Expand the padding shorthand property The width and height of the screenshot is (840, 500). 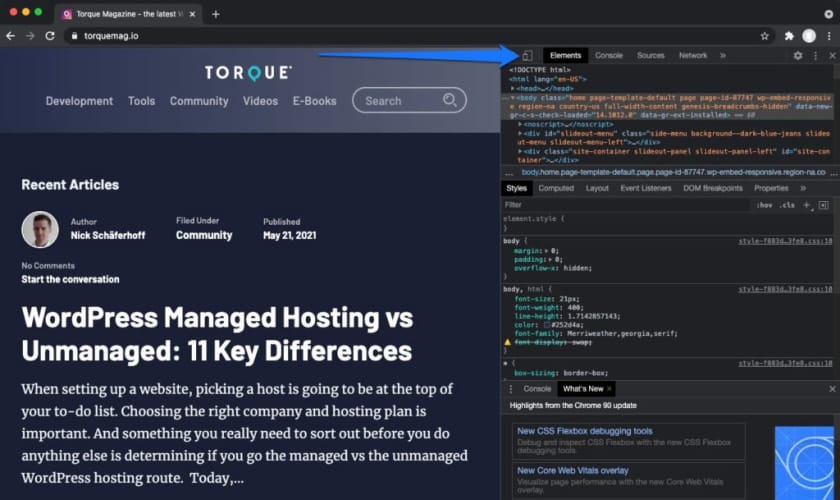(x=550, y=259)
